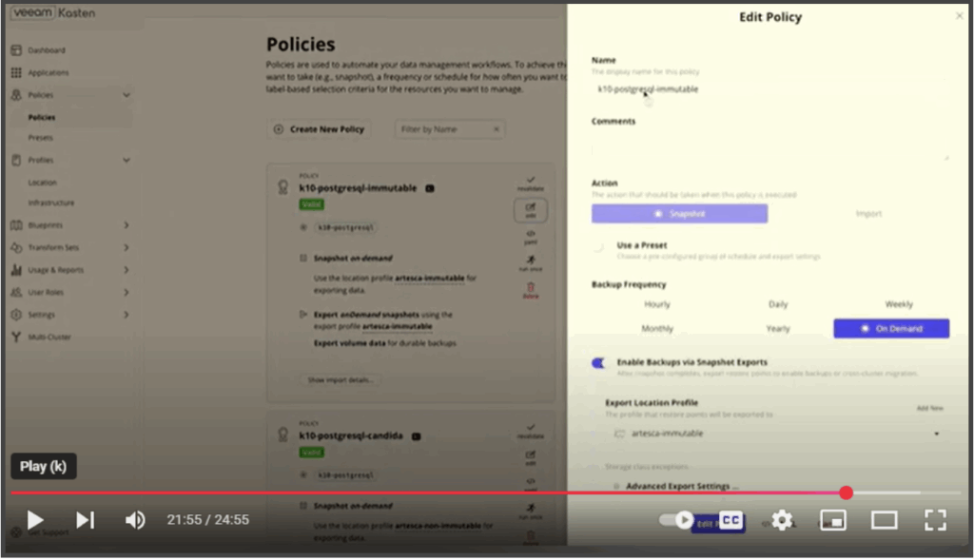Turn on closed captions (CC)
Screen dimensions: 974x560
(731, 520)
